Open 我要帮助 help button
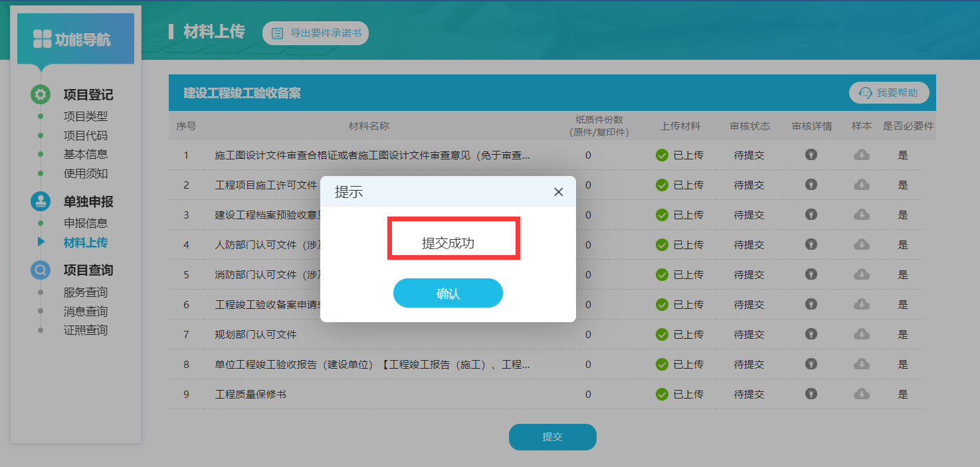Screen dimensions: 980x467 (x=889, y=93)
